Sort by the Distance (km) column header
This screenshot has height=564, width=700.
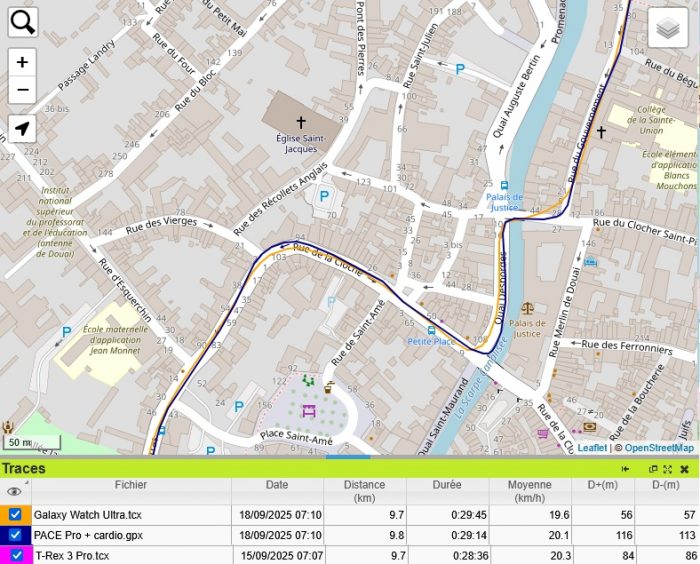364,491
